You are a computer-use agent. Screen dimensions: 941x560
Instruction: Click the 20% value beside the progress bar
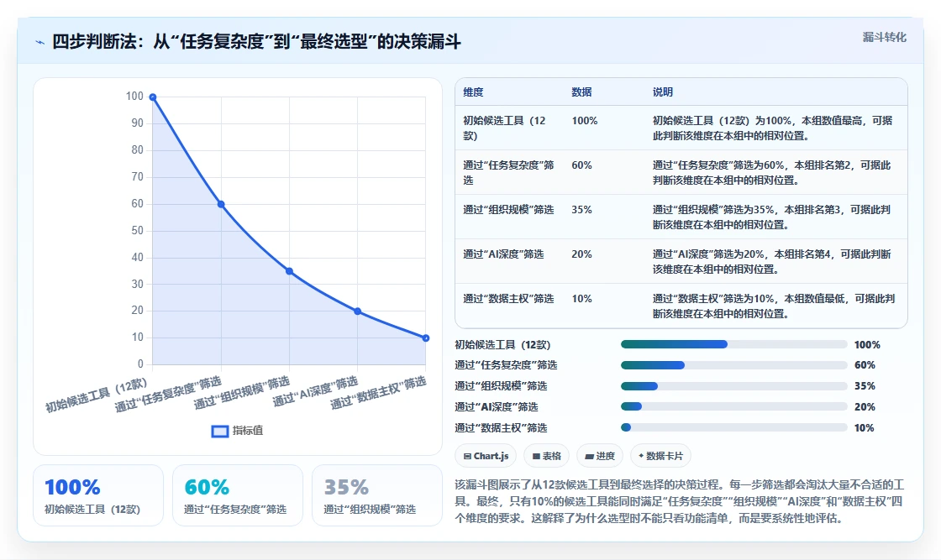tap(865, 406)
